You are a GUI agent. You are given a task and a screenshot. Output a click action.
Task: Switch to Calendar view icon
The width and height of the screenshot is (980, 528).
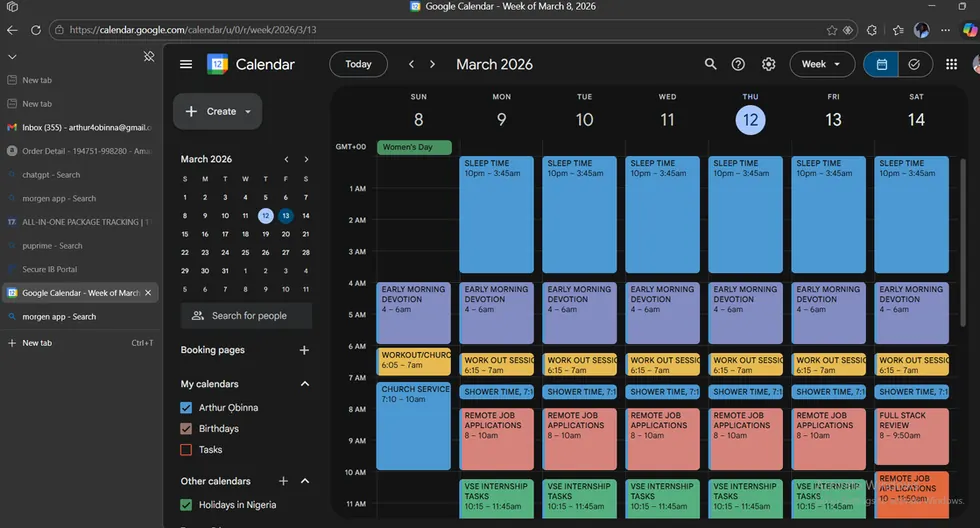point(881,64)
